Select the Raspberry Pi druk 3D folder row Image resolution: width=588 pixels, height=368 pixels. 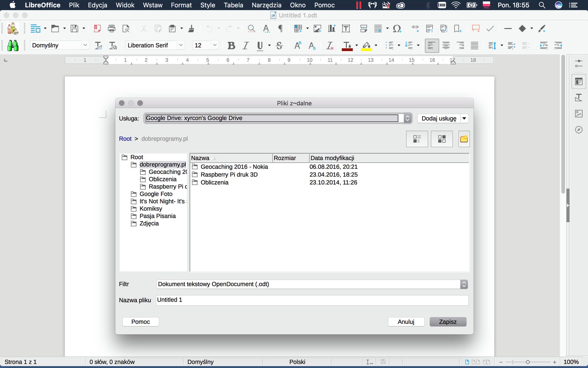coord(330,175)
